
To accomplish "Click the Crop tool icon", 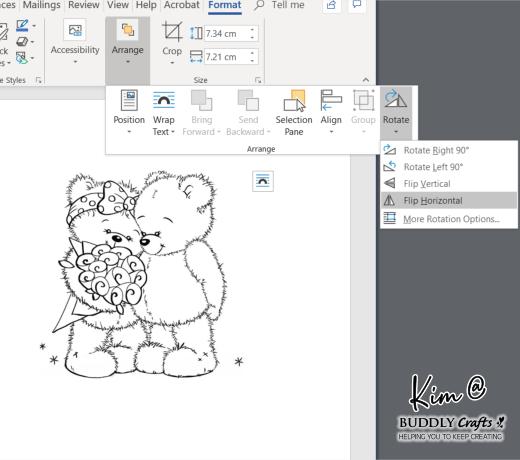I will [x=172, y=31].
